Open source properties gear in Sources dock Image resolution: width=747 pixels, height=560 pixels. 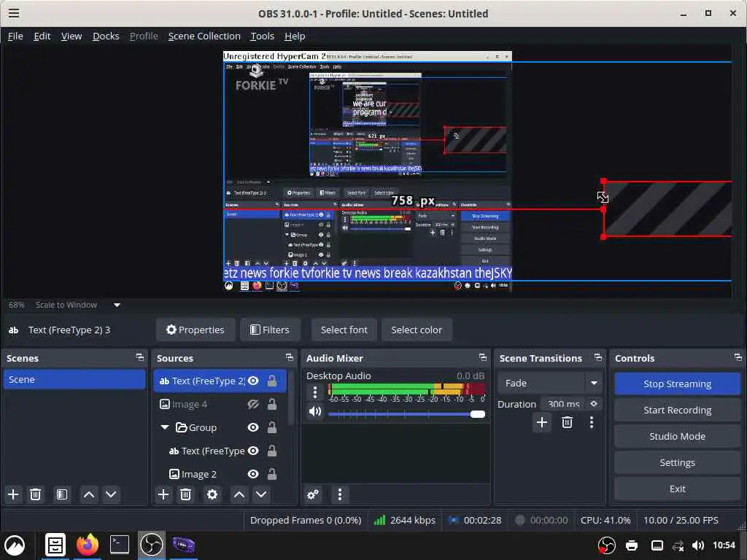tap(212, 494)
